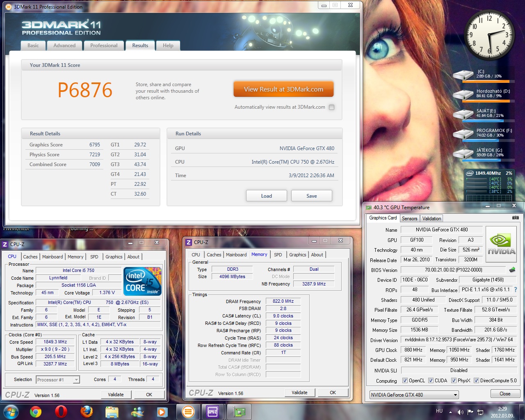
Task: Open the Validation tab in GPU-Z
Action: click(431, 219)
